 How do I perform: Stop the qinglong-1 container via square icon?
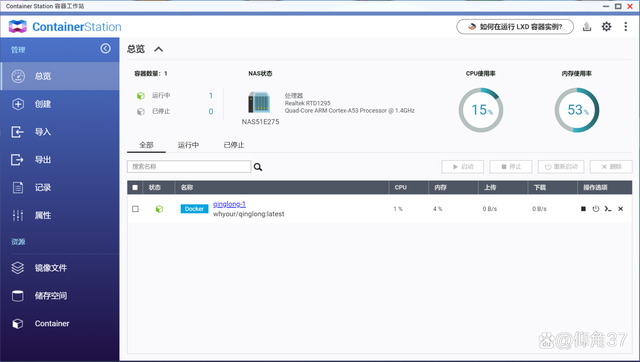(x=583, y=209)
